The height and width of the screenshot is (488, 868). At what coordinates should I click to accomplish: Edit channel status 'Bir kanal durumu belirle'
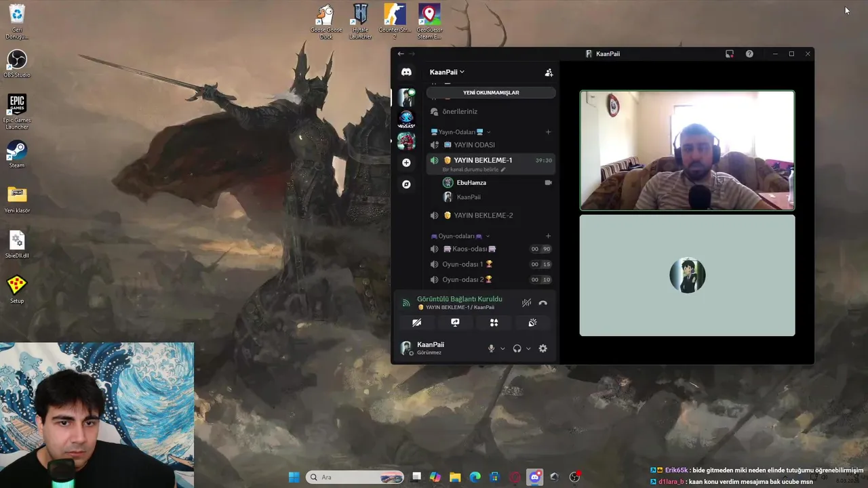(474, 169)
